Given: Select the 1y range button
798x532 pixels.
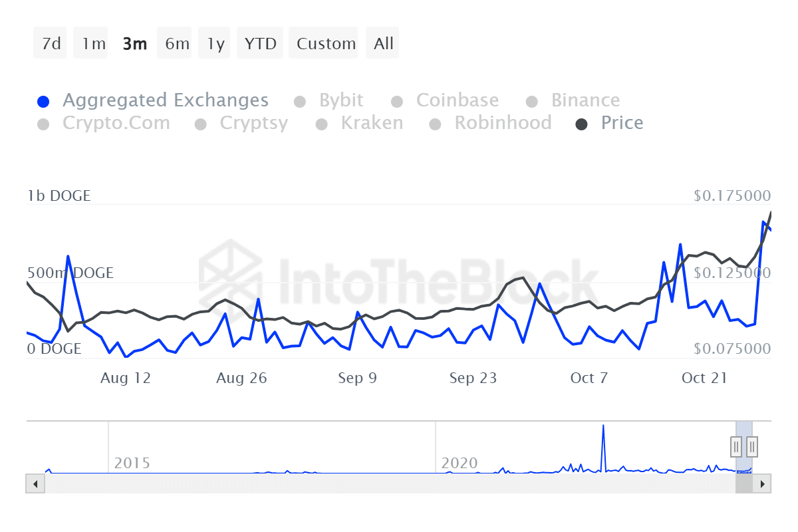Looking at the screenshot, I should tap(215, 44).
